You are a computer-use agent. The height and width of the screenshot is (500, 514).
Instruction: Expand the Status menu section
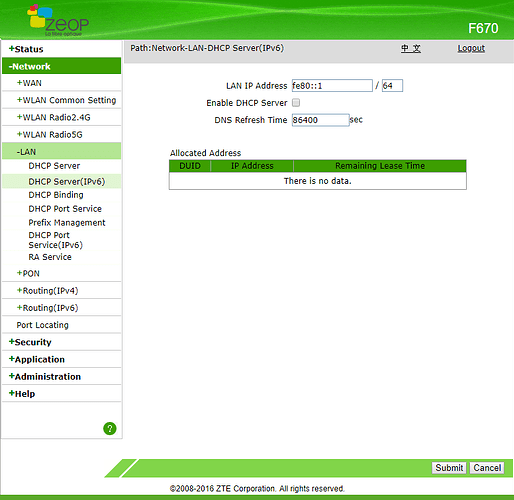click(x=26, y=49)
